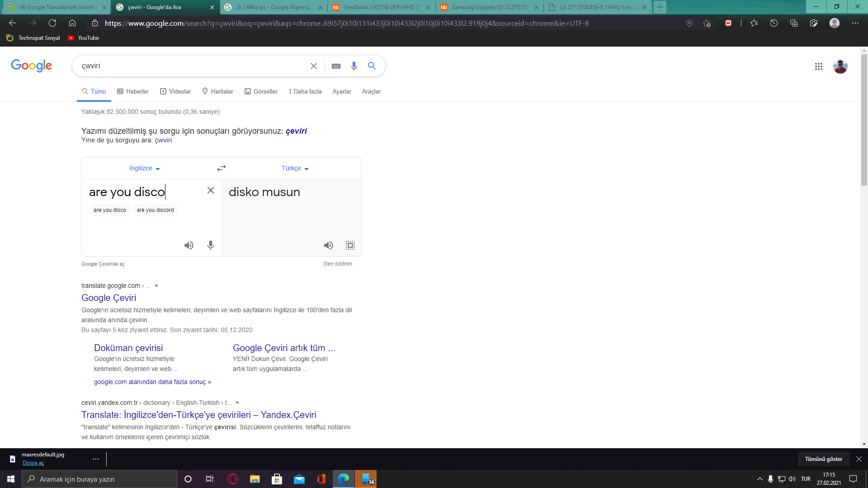Expand the Türkçe target language dropdown
Screen dimensions: 868x488
tap(295, 168)
